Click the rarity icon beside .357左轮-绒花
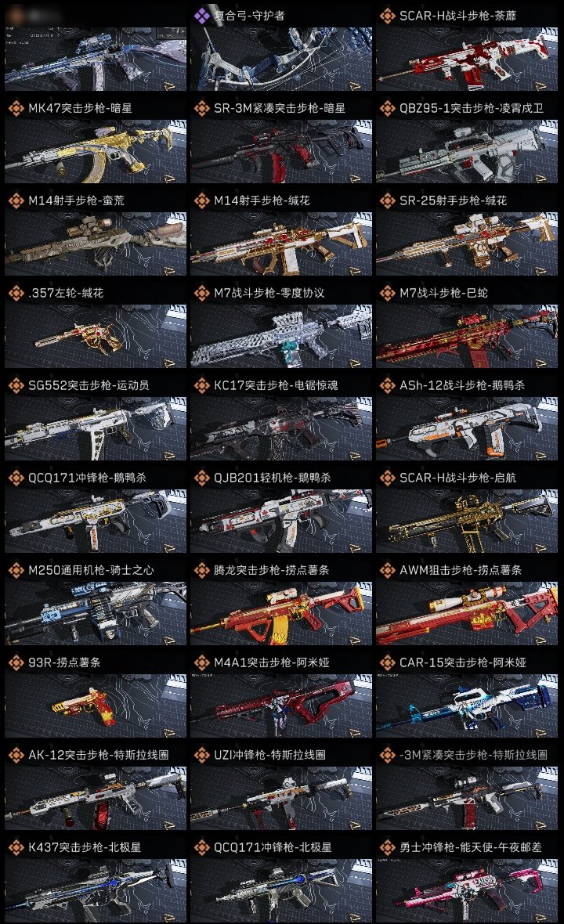Image resolution: width=564 pixels, height=924 pixels. point(16,293)
